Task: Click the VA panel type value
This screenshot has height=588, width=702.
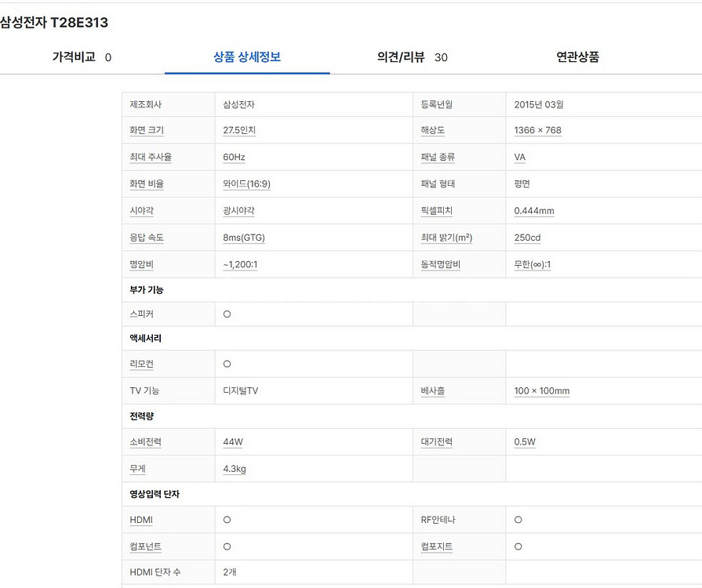Action: (519, 157)
